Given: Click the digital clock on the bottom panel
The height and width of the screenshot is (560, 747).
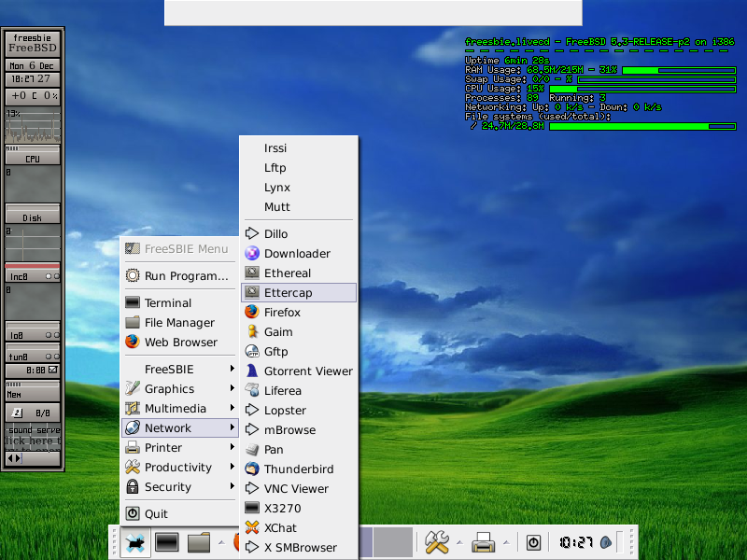Looking at the screenshot, I should click(x=575, y=542).
